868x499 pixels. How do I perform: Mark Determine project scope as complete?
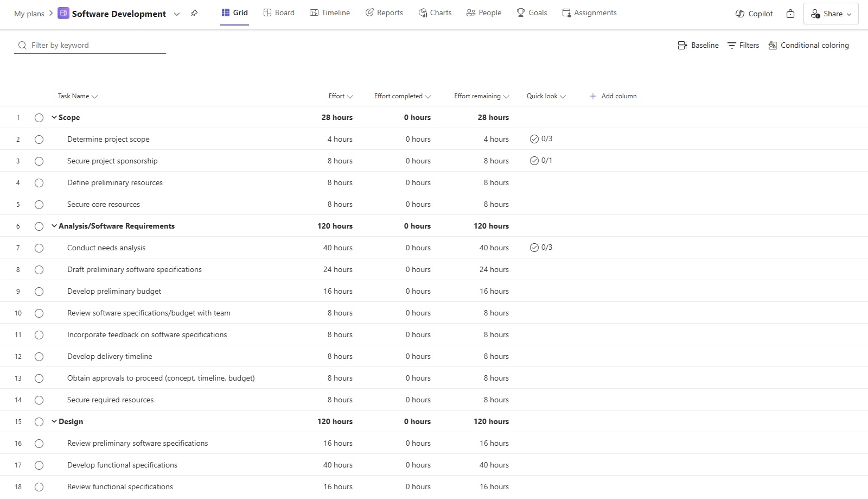[39, 140]
